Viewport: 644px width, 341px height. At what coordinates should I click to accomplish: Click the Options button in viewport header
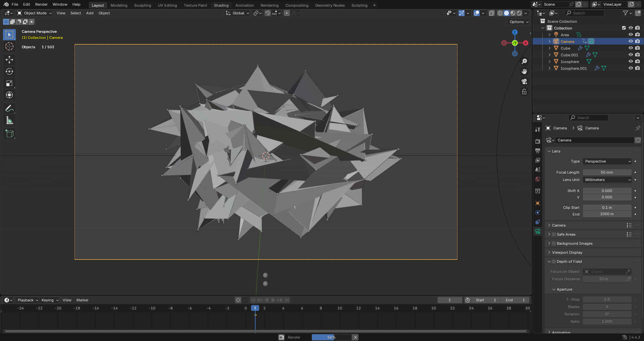(x=519, y=22)
